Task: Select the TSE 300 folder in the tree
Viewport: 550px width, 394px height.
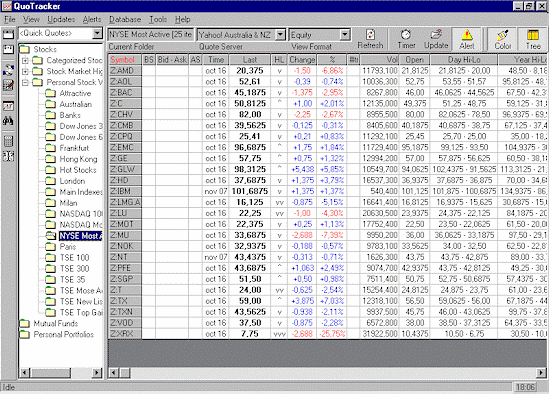Action: coord(74,269)
